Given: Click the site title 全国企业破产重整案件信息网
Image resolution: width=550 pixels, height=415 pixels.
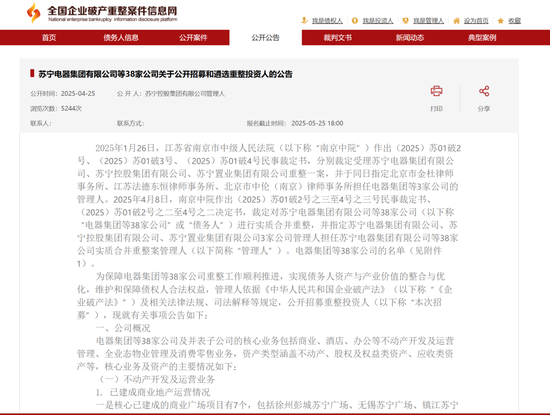Looking at the screenshot, I should click(x=112, y=10).
